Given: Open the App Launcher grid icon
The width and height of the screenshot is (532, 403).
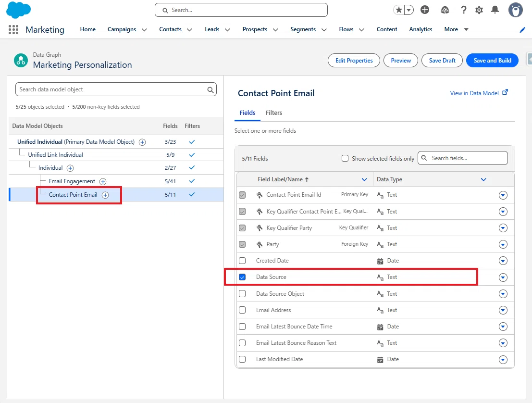Looking at the screenshot, I should click(x=13, y=29).
